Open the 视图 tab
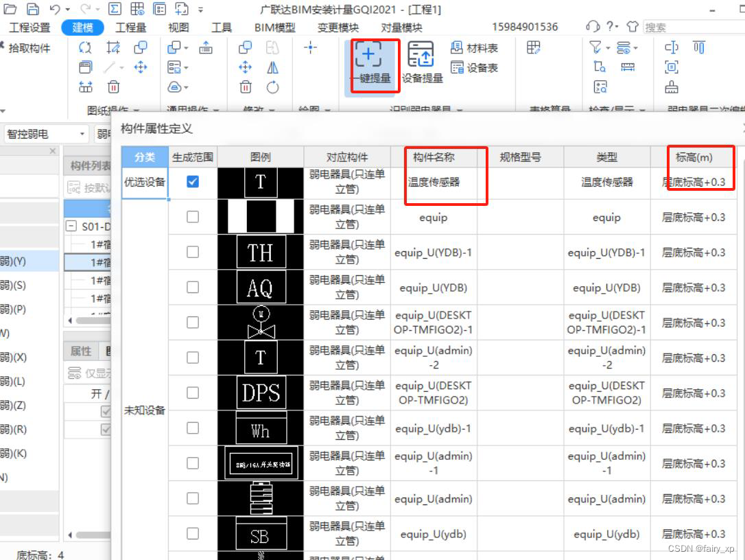The image size is (745, 560). pyautogui.click(x=178, y=27)
